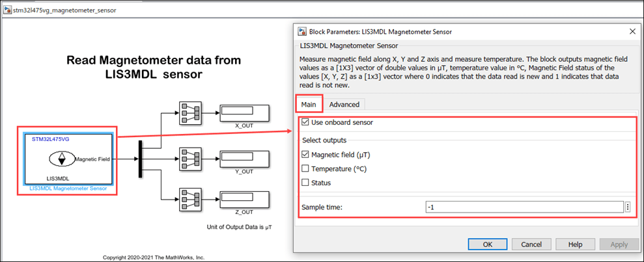Select the Main tab
The width and height of the screenshot is (644, 262).
point(309,104)
